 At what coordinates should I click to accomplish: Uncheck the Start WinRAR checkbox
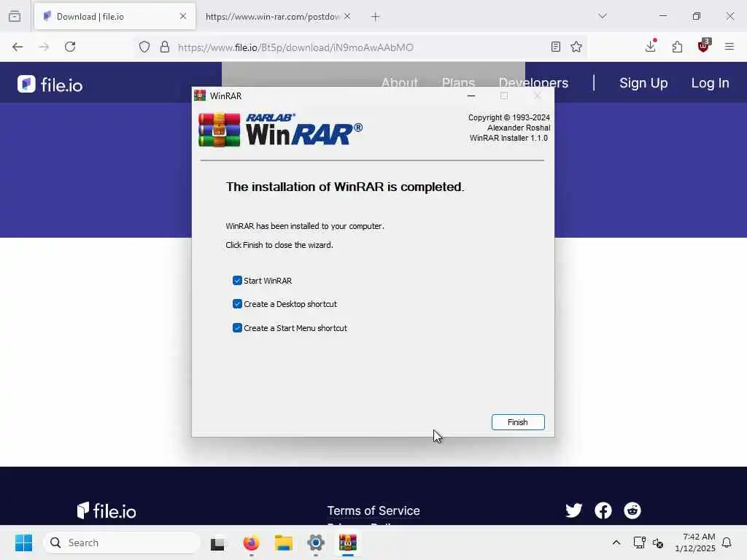(237, 281)
